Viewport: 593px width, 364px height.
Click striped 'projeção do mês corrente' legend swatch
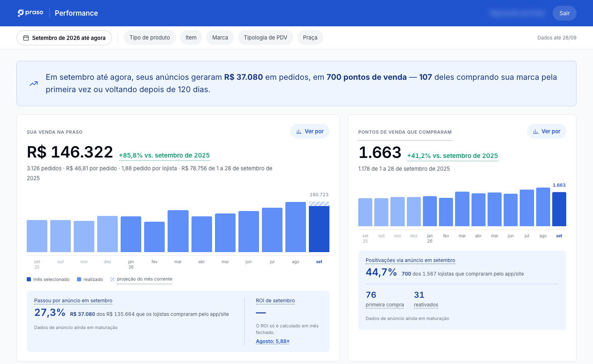click(x=112, y=279)
